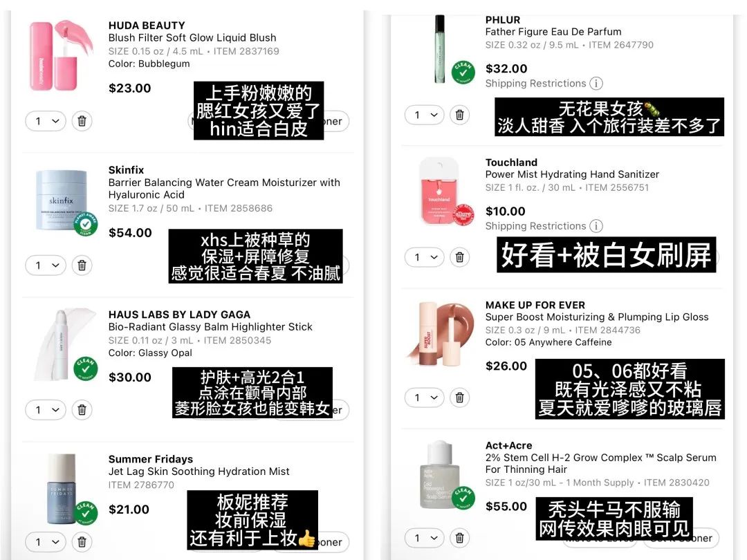
Task: Click trash icon for Touchland hand sanitizer
Action: pos(460,257)
